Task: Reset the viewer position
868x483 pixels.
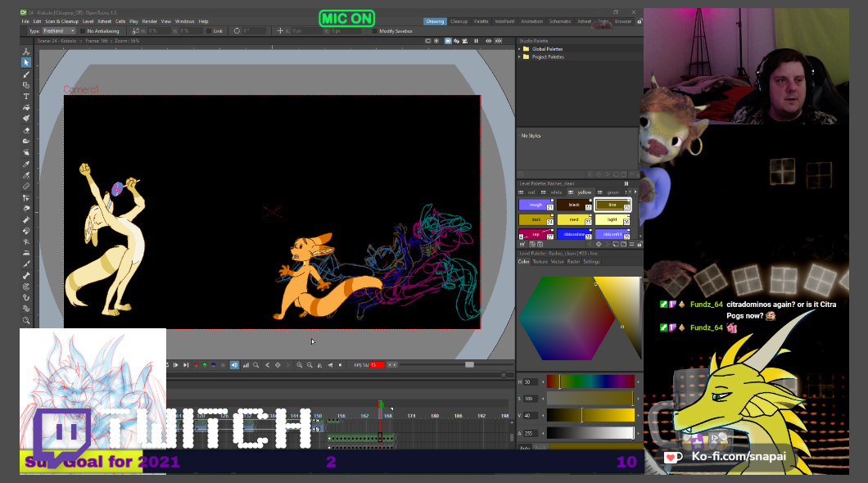Action: (341, 365)
